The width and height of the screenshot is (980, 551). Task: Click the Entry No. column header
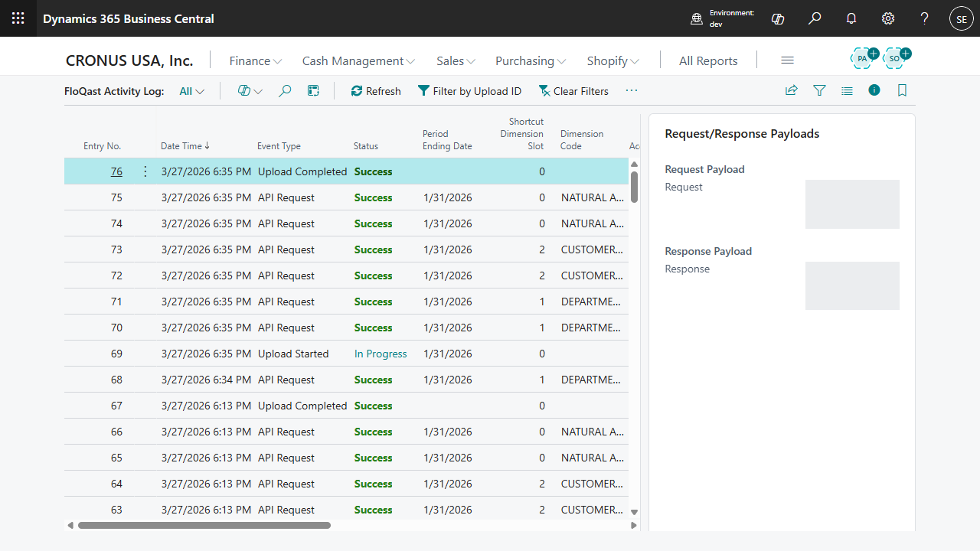point(103,146)
